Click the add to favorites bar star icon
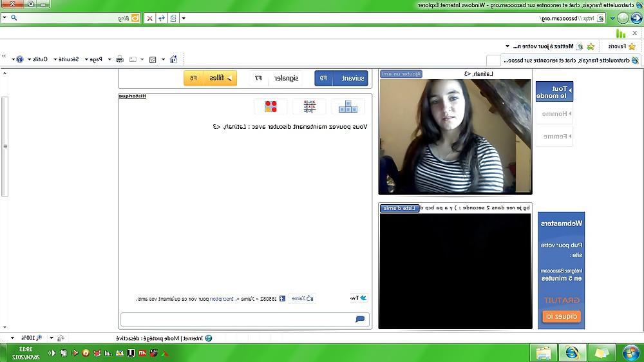 pyautogui.click(x=591, y=46)
